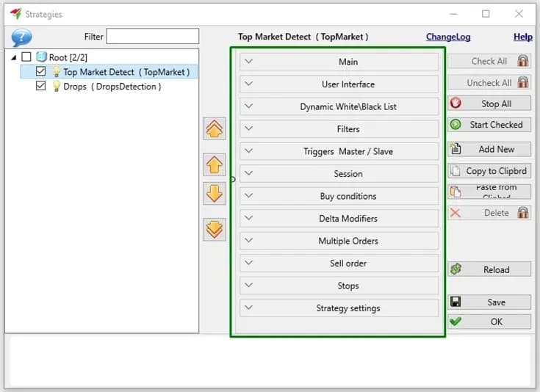Click the Uncheck All button
The image size is (540, 392).
tap(489, 83)
